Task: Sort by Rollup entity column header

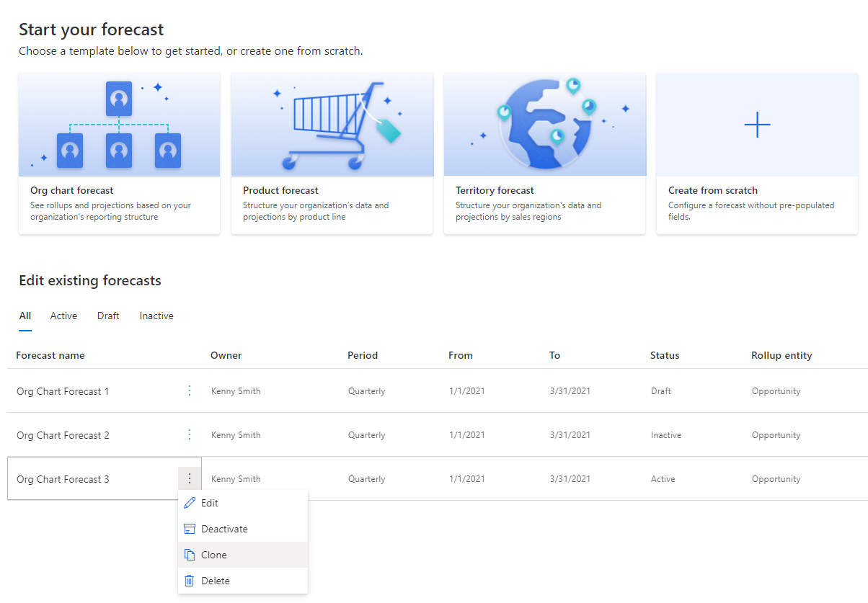Action: [781, 355]
